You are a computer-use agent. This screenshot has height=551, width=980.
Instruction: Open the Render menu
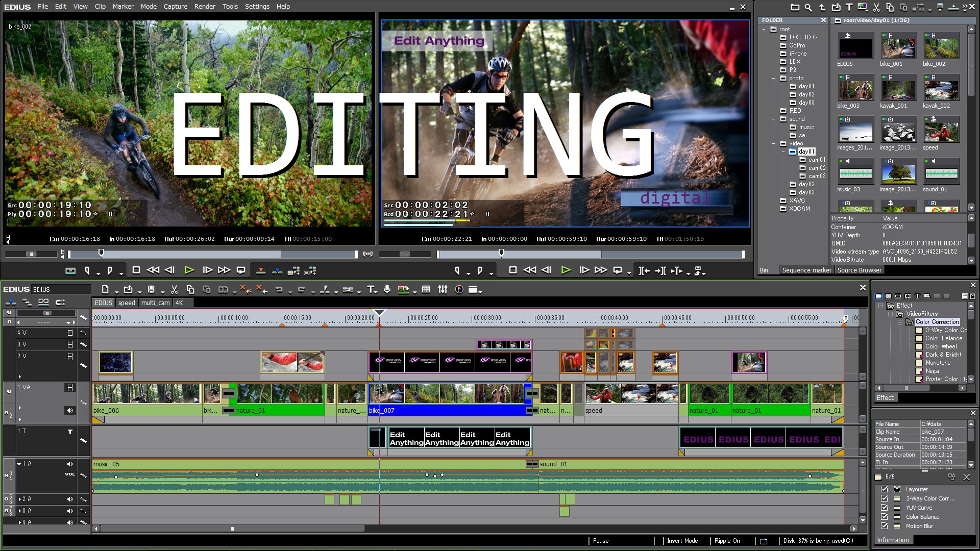pos(205,7)
